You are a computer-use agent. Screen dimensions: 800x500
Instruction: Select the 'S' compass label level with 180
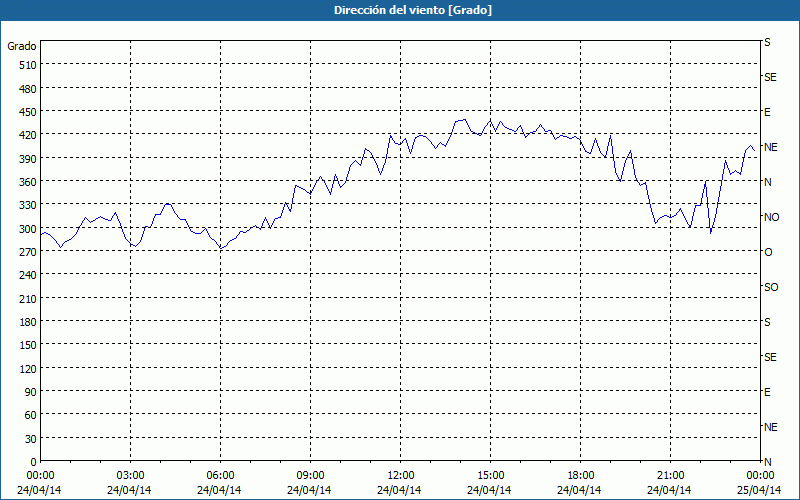(x=767, y=322)
